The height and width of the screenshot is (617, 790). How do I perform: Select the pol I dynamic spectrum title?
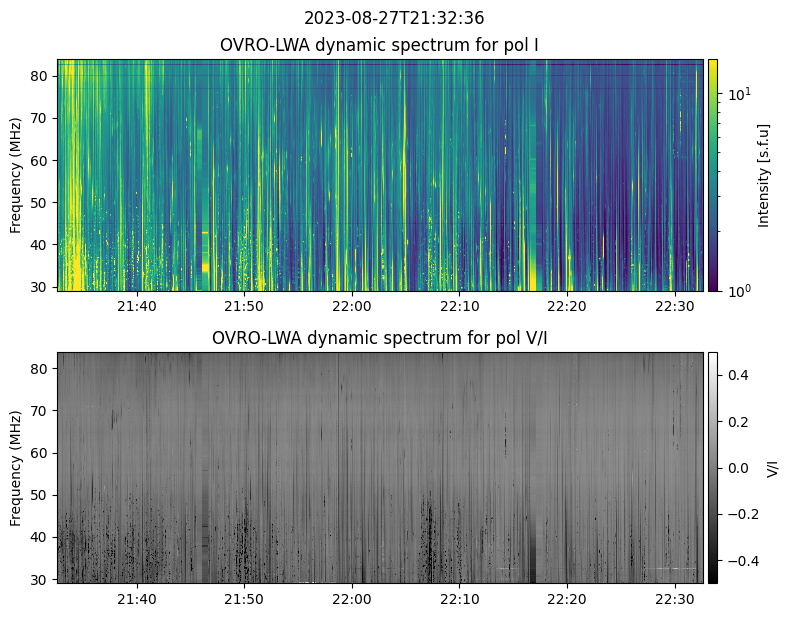click(379, 45)
